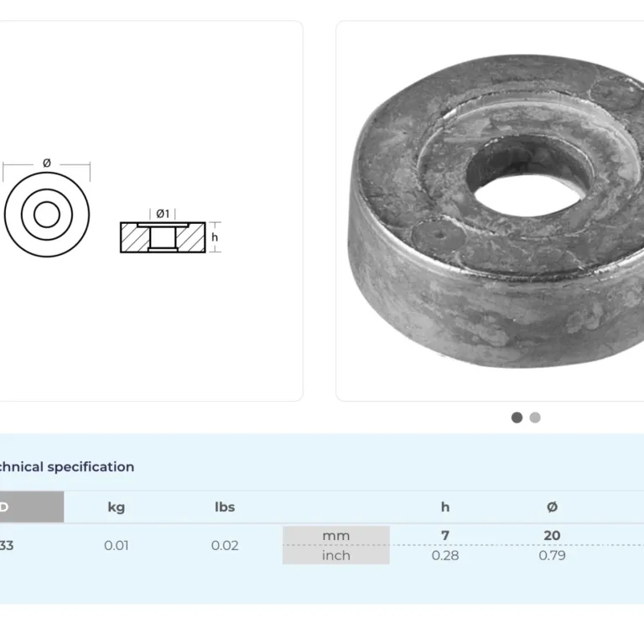Click the Technical specification heading
The image size is (644, 644).
(65, 467)
